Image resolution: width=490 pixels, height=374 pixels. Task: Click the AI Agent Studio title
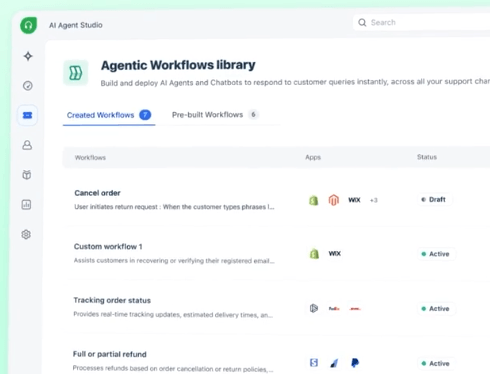click(x=76, y=25)
